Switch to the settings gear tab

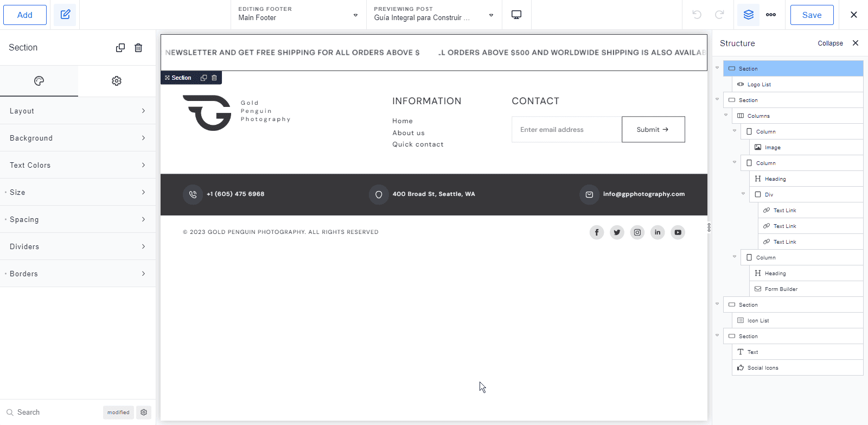click(117, 81)
